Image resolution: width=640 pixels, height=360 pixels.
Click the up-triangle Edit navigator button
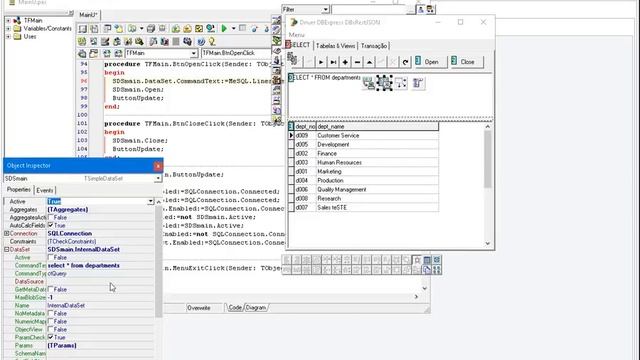(x=369, y=62)
